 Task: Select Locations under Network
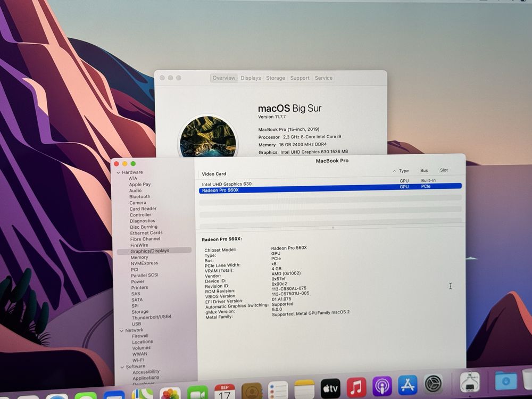143,342
